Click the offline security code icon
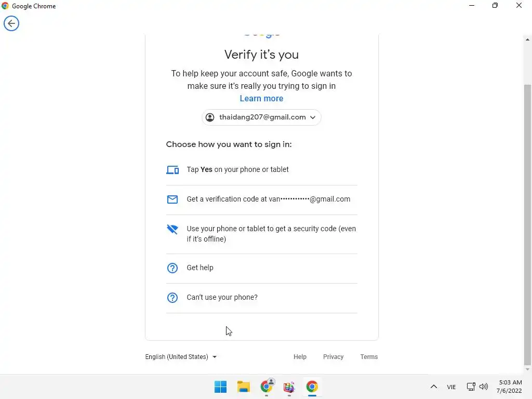Screen dimensions: 532x399 click(172, 229)
